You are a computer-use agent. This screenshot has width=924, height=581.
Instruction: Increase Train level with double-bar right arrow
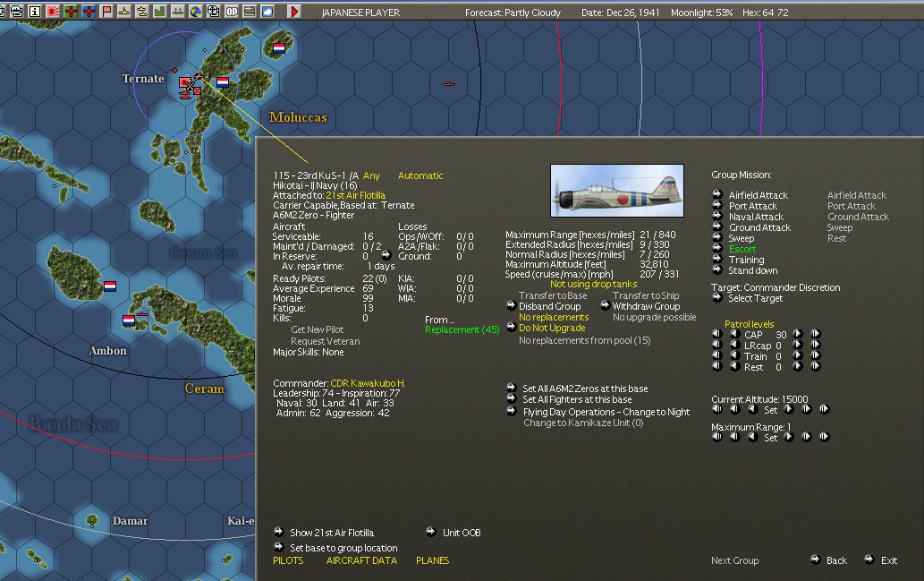click(x=816, y=355)
